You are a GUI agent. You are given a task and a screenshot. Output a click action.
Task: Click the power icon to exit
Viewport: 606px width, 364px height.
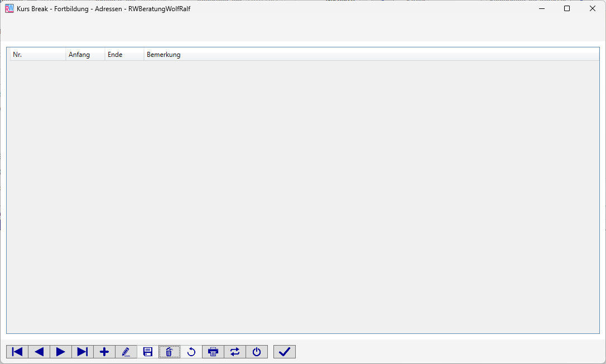(257, 352)
